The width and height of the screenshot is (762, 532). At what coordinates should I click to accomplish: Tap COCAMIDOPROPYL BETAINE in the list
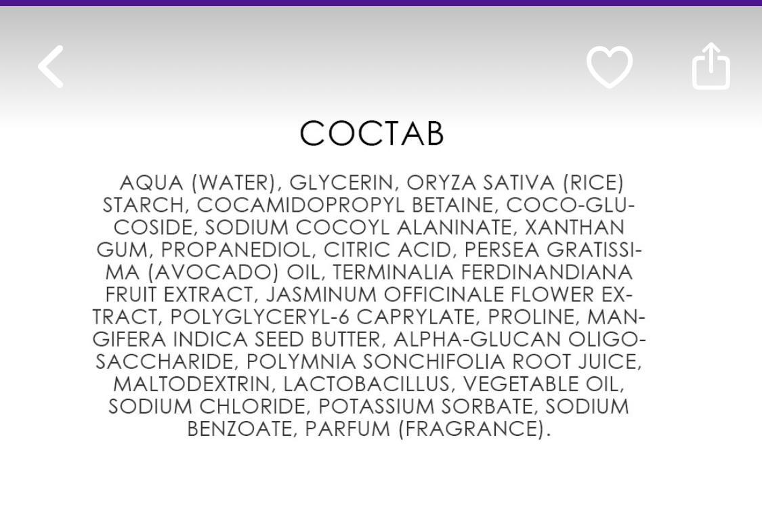pyautogui.click(x=345, y=205)
